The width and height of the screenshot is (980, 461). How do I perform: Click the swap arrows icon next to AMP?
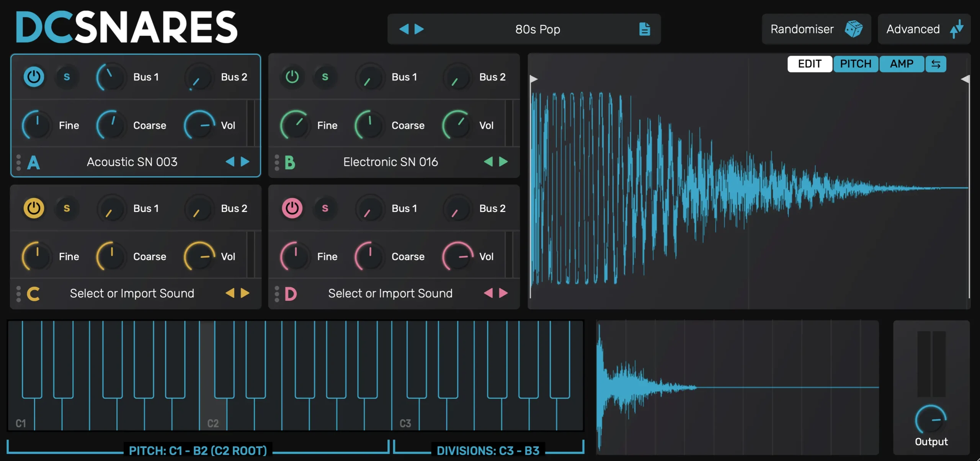point(936,64)
